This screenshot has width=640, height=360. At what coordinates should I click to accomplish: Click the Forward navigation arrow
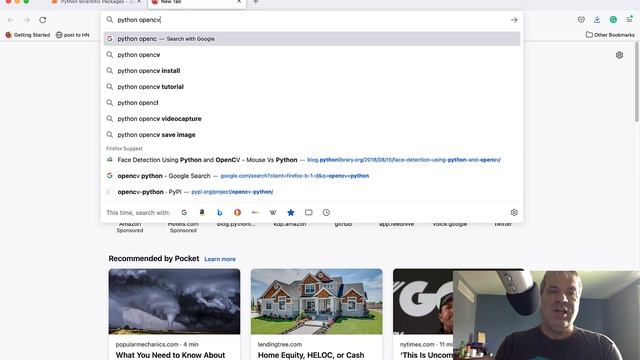(27, 20)
